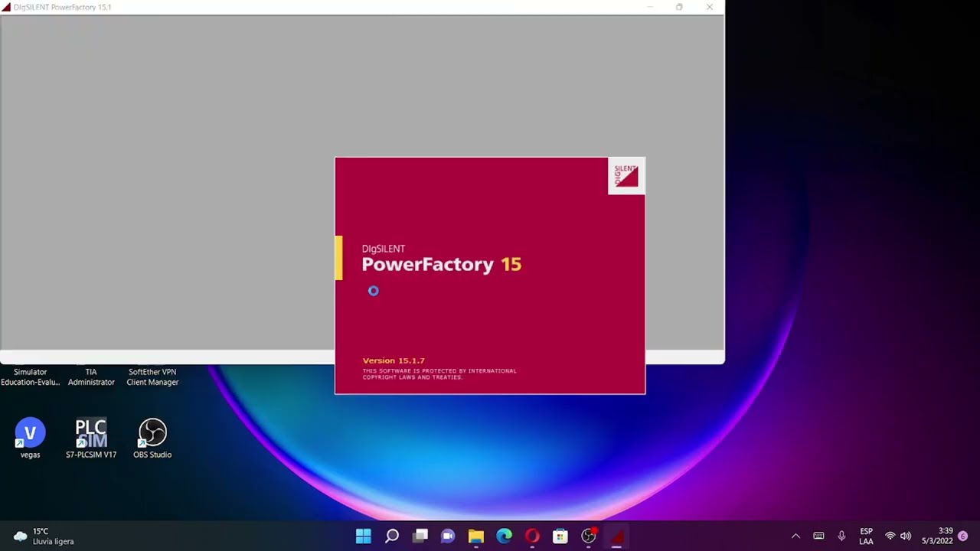Click the DIgSILENT PowerFactory 15.1 title bar
This screenshot has height=551, width=980.
(362, 7)
